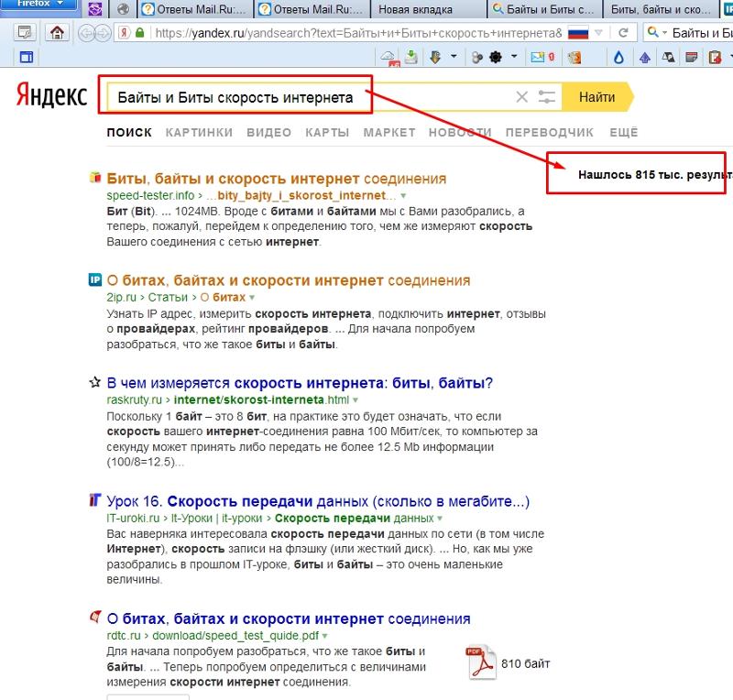Image resolution: width=733 pixels, height=700 pixels.
Task: Click the purple pinned tab icon
Action: click(x=95, y=9)
